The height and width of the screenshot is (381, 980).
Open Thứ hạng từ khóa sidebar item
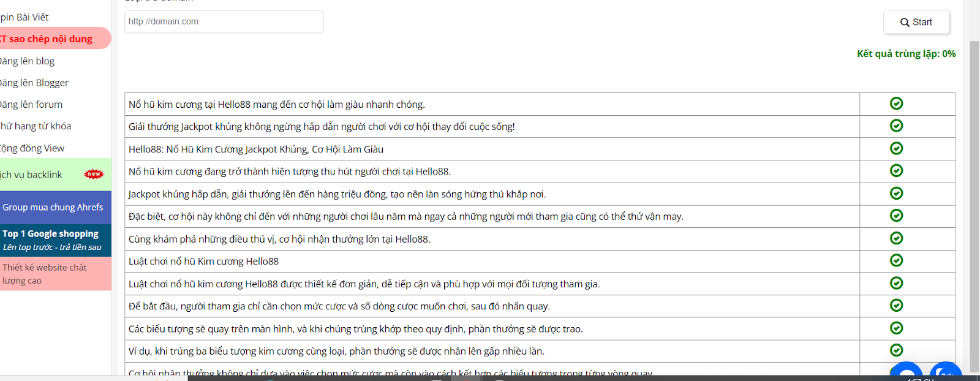coord(36,126)
